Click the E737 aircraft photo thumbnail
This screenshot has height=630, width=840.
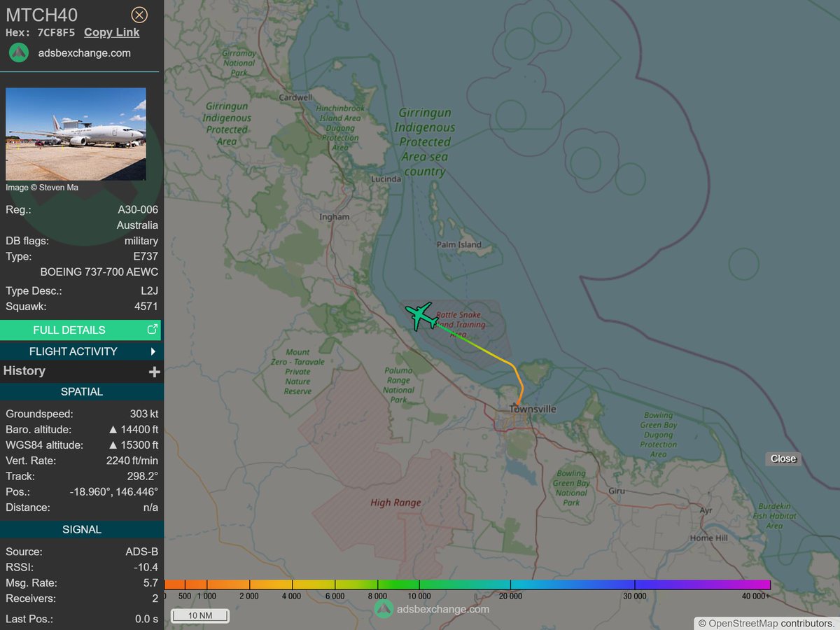76,134
